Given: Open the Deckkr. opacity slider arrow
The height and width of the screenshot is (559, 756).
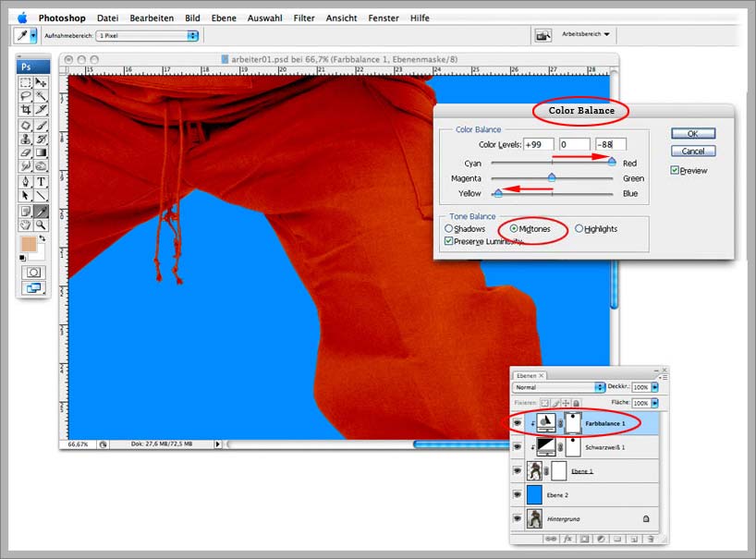Looking at the screenshot, I should [654, 387].
